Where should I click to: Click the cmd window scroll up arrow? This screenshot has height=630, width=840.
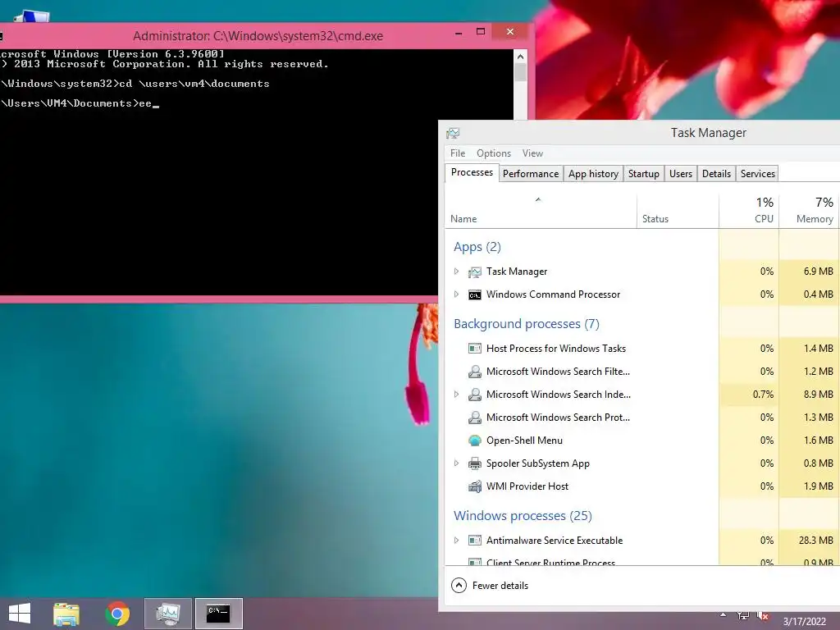pos(520,57)
